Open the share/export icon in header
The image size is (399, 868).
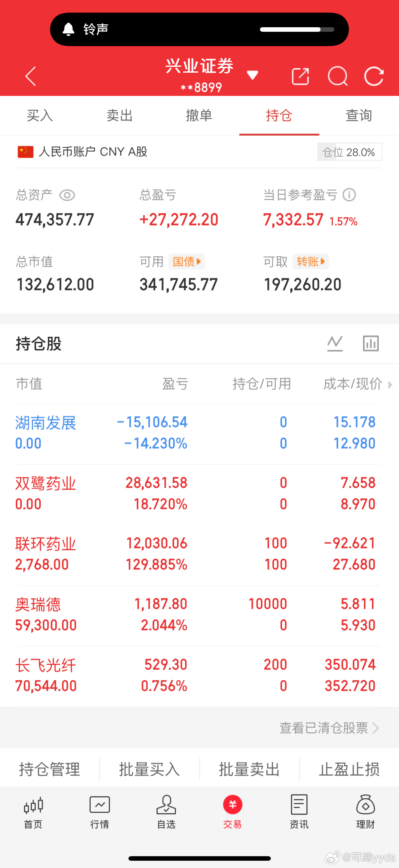[300, 76]
